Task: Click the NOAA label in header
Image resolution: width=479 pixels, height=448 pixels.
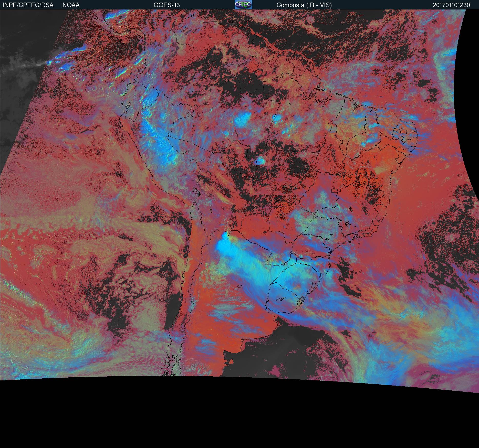Action: [71, 5]
